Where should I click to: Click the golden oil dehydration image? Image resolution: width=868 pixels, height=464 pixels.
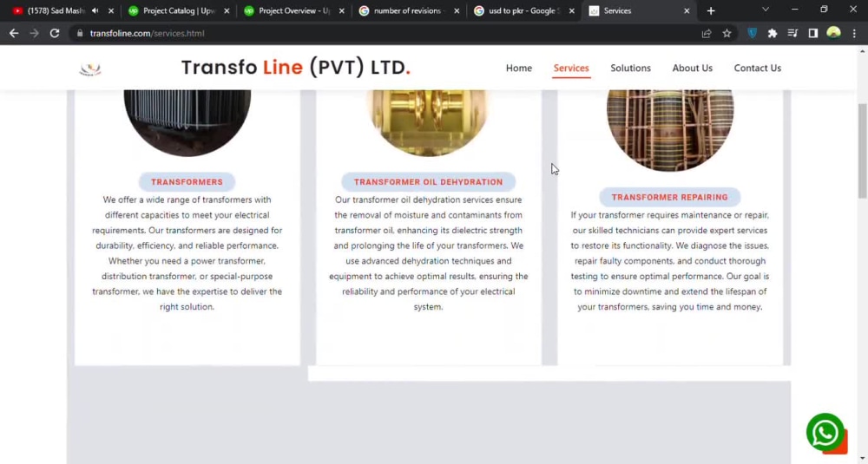click(x=429, y=123)
